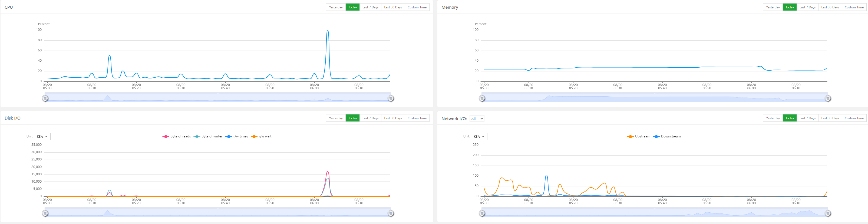Toggle the Downstream legend marker
Viewport: 868px width, 224px height.
tap(656, 136)
